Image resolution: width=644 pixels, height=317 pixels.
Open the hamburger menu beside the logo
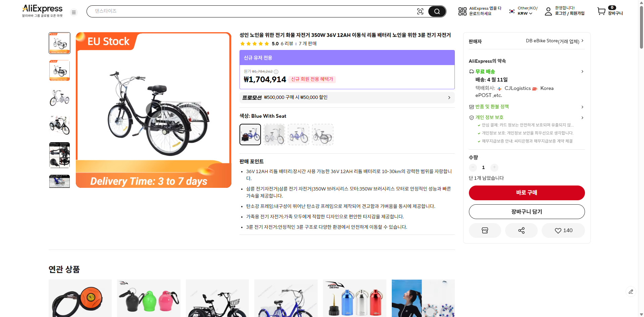tap(74, 12)
